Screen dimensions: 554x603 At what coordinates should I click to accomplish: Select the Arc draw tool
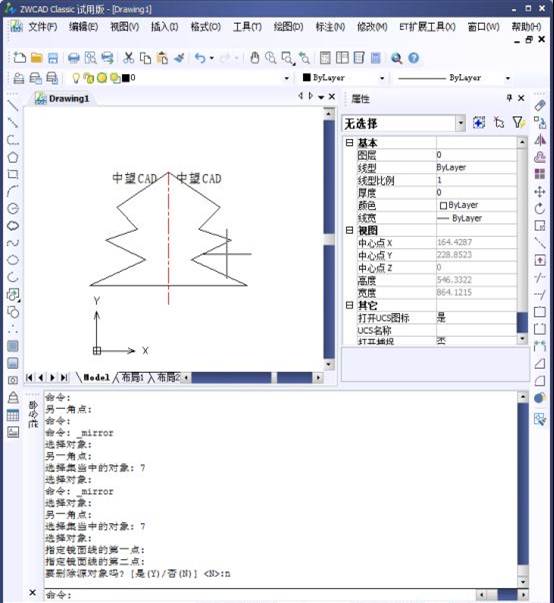pyautogui.click(x=13, y=191)
